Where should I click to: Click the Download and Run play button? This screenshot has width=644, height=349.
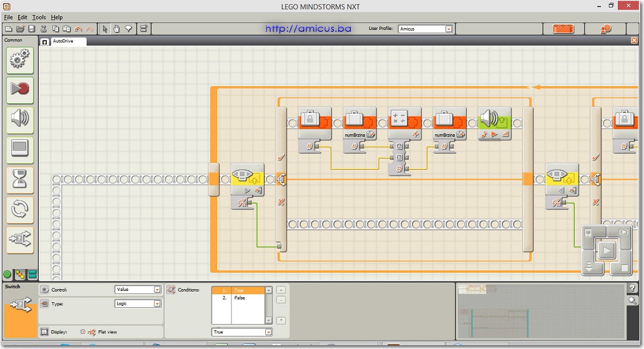pyautogui.click(x=606, y=250)
